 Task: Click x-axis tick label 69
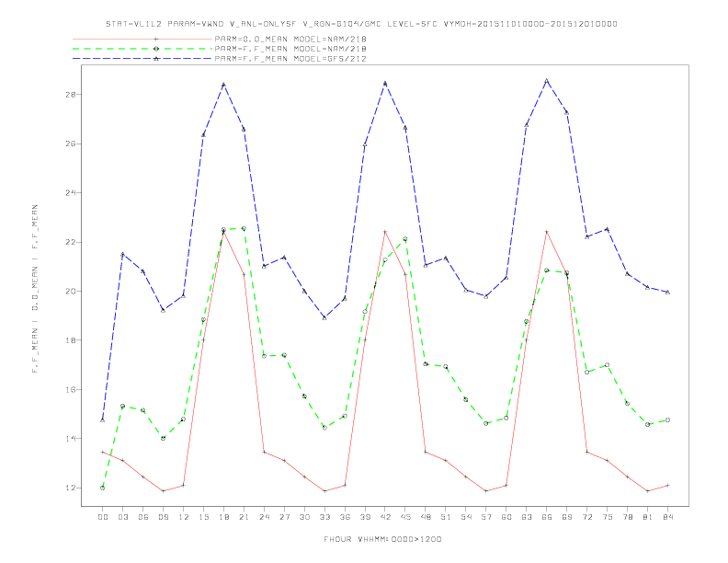click(567, 517)
